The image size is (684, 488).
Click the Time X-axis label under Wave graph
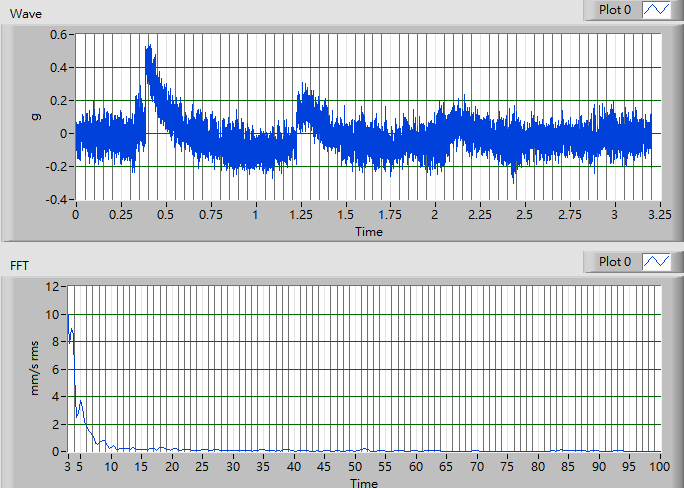click(x=367, y=232)
